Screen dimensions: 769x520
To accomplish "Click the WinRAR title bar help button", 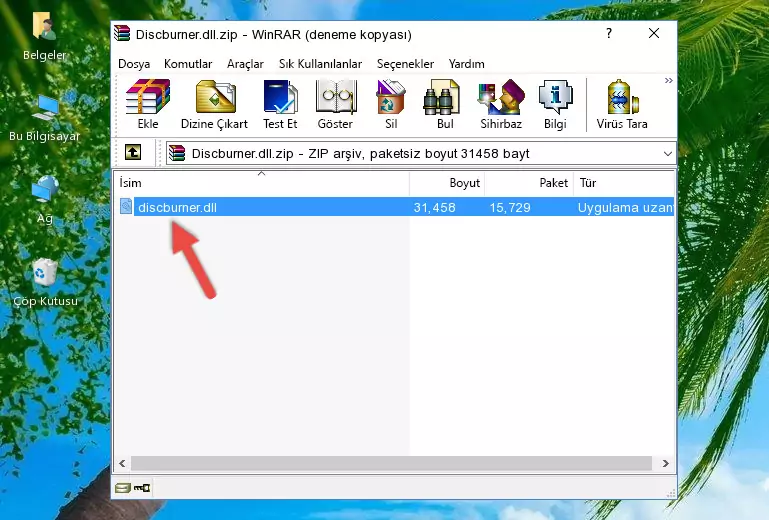I will pos(609,33).
